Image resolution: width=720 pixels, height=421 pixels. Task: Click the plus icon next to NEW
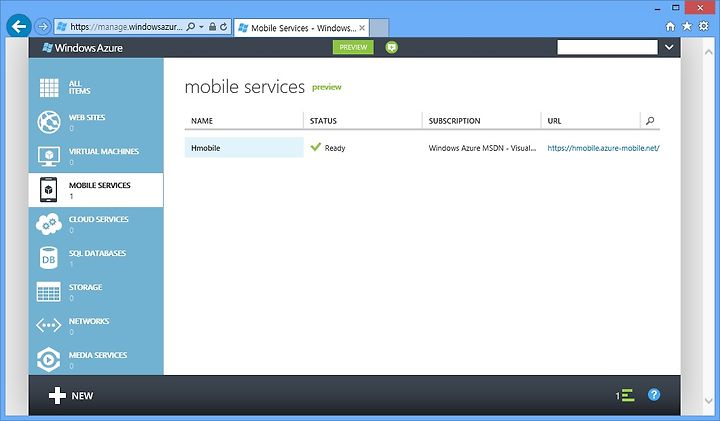[x=57, y=395]
